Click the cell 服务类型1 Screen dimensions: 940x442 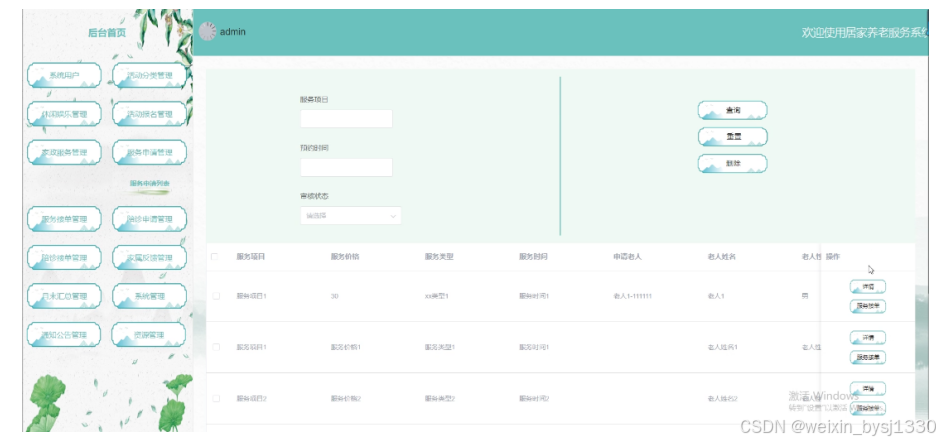click(440, 347)
